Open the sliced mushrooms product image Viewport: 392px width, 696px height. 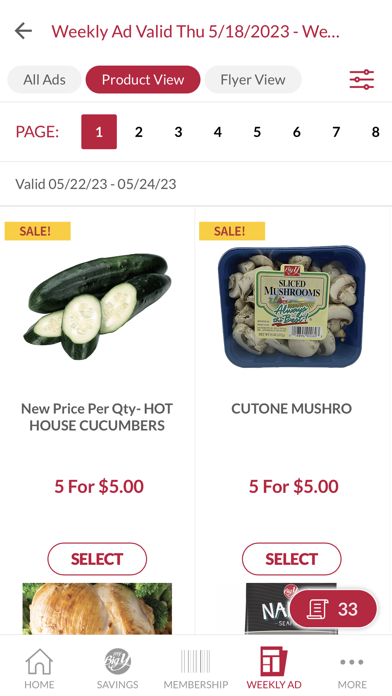292,306
